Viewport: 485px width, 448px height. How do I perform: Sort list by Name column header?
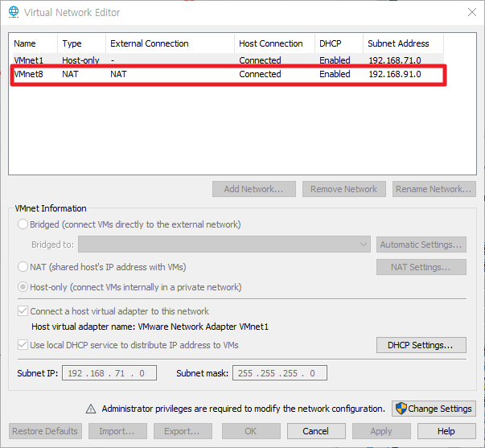point(33,43)
